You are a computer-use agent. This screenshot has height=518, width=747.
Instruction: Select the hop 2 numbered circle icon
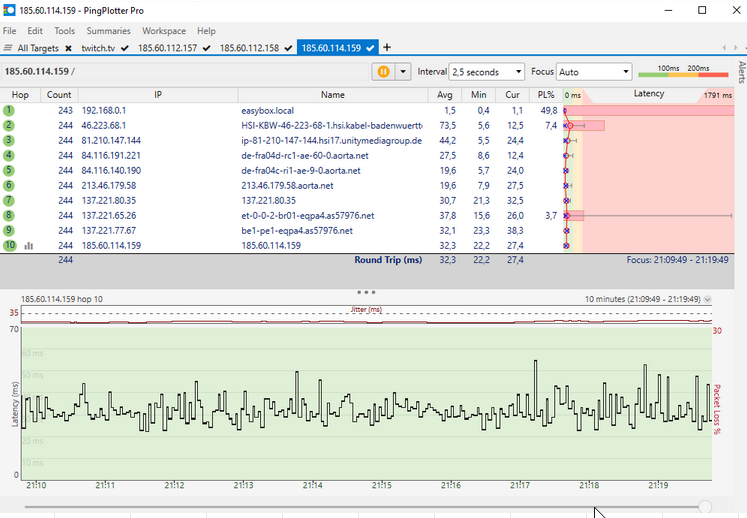click(x=8, y=125)
